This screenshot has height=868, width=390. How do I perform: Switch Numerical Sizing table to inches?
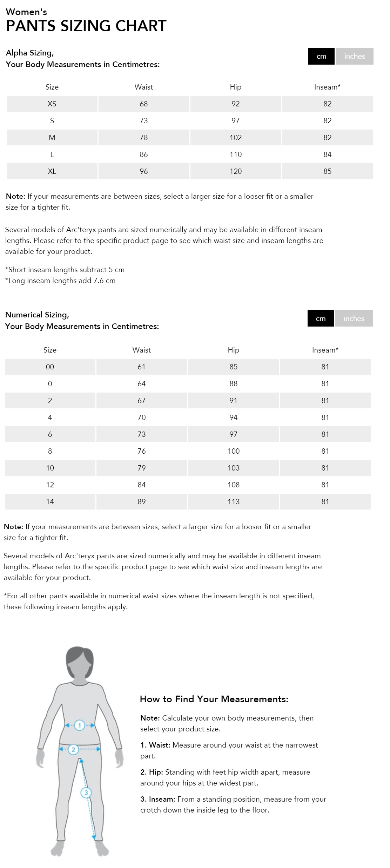pos(354,318)
